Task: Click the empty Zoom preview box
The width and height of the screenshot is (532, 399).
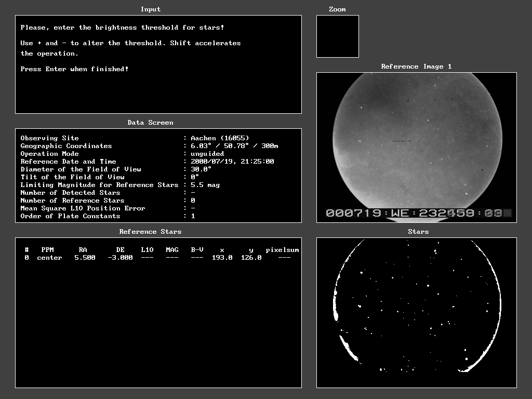Action: 337,36
